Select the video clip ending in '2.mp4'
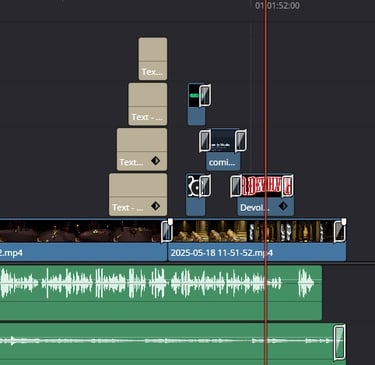This screenshot has width=375, height=365. click(83, 240)
